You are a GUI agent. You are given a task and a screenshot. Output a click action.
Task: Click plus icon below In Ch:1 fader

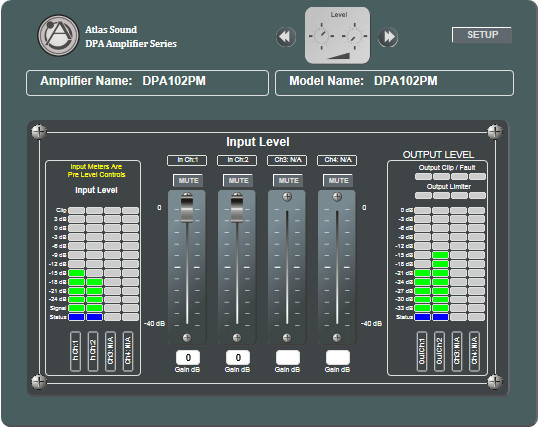[x=187, y=337]
